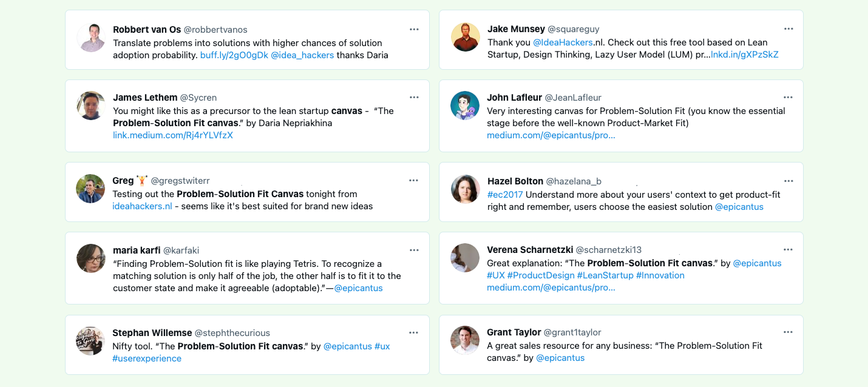868x387 pixels.
Task: Open the buff.ly/2gO0gDk link
Action: (234, 55)
